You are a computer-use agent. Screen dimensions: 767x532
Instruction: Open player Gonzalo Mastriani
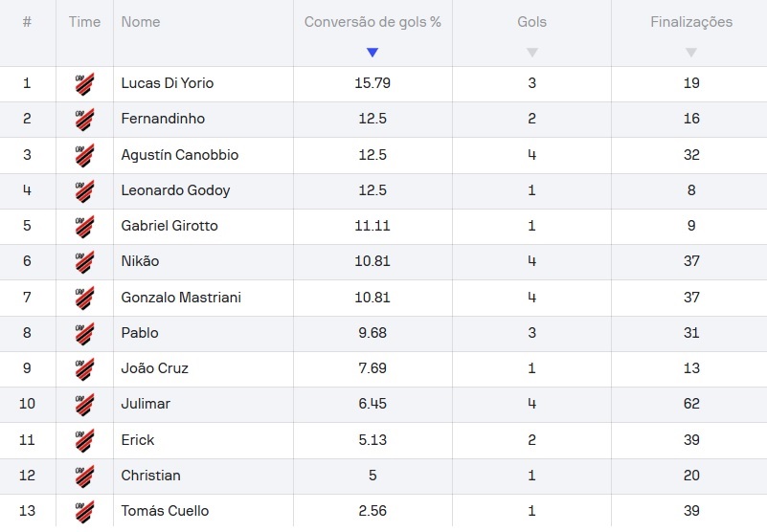coord(181,298)
